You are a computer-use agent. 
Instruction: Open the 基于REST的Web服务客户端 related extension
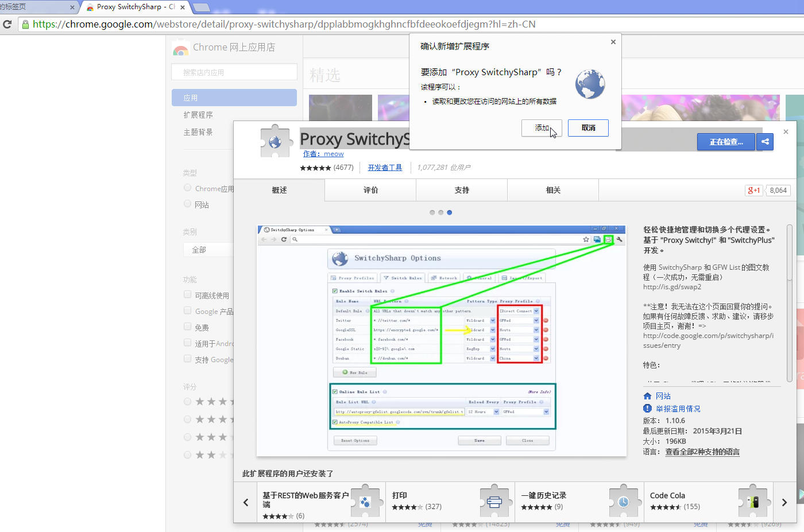click(322, 502)
